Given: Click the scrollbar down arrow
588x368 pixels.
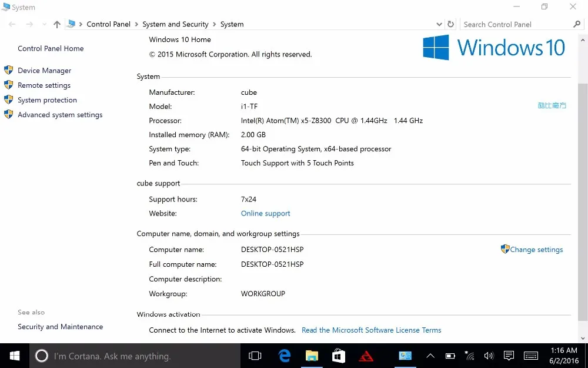Looking at the screenshot, I should coord(583,338).
